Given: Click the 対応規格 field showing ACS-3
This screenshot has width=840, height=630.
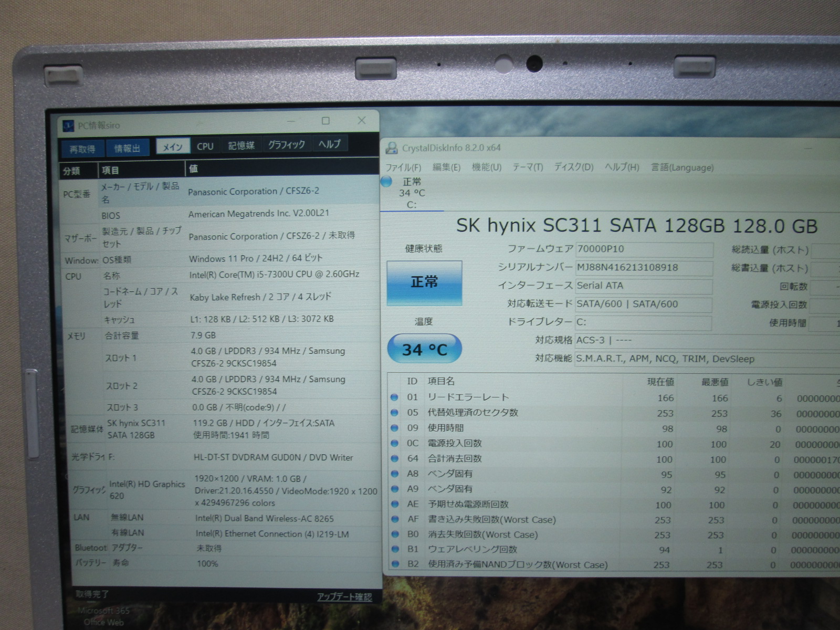Looking at the screenshot, I should click(707, 341).
